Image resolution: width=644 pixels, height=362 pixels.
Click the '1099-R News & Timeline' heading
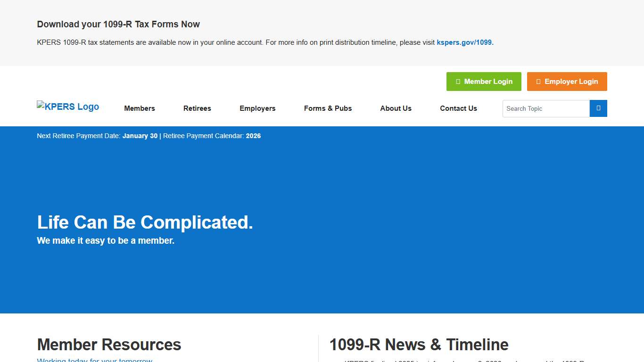pyautogui.click(x=419, y=345)
